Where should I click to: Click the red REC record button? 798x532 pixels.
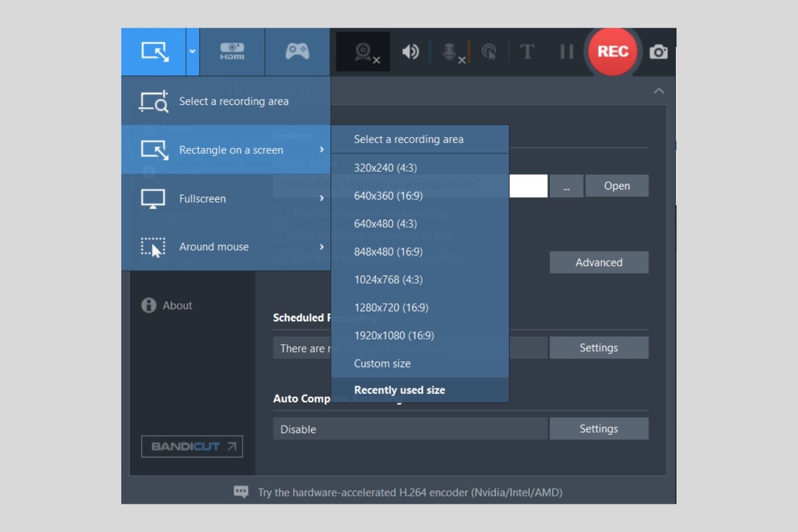[612, 52]
